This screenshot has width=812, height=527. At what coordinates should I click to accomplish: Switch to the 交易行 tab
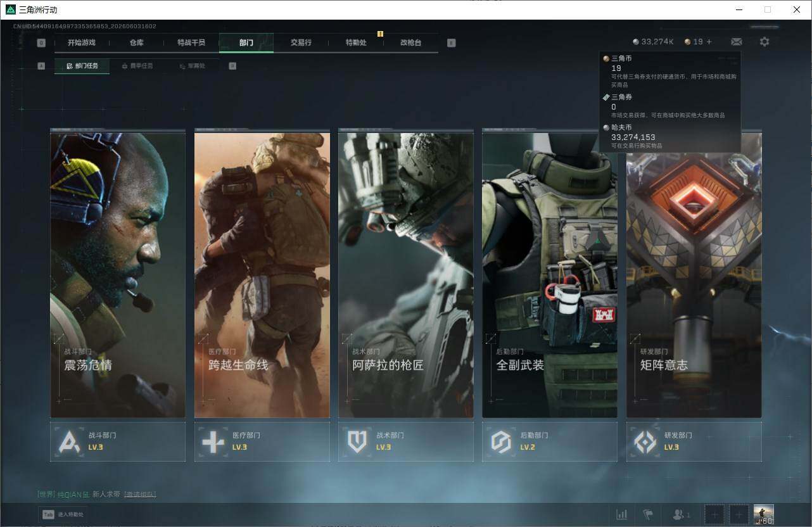[x=301, y=43]
